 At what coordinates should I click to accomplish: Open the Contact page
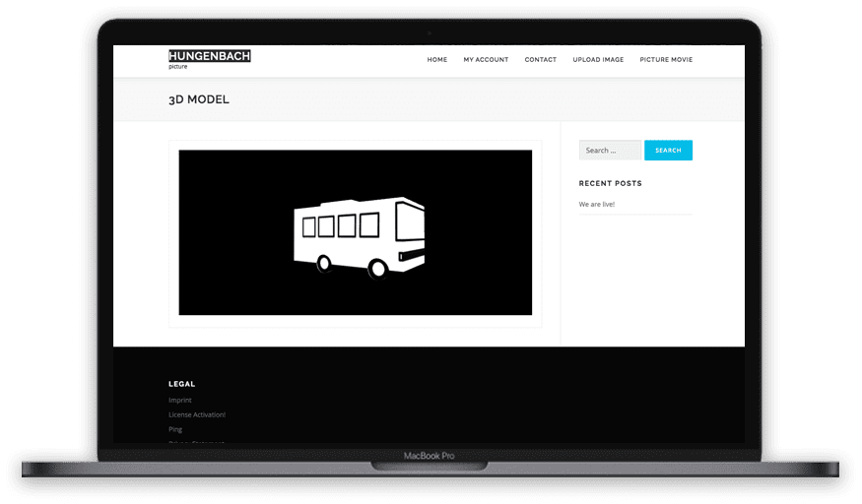tap(541, 60)
